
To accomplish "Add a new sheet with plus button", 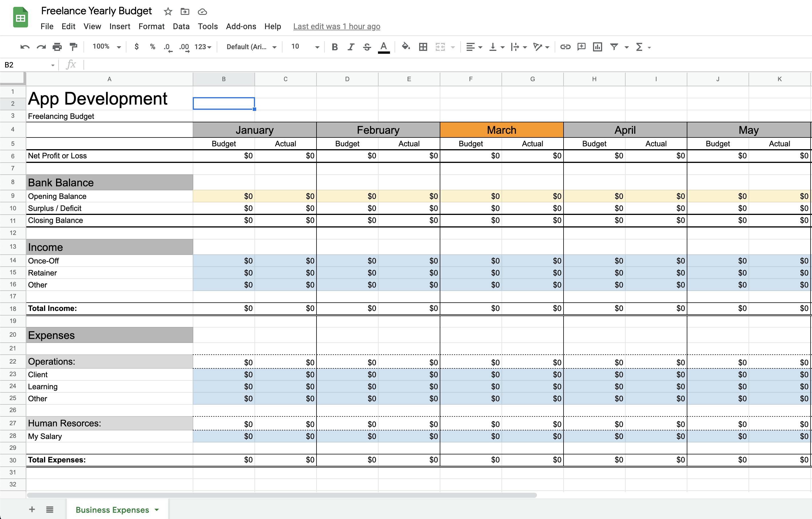I will click(32, 509).
